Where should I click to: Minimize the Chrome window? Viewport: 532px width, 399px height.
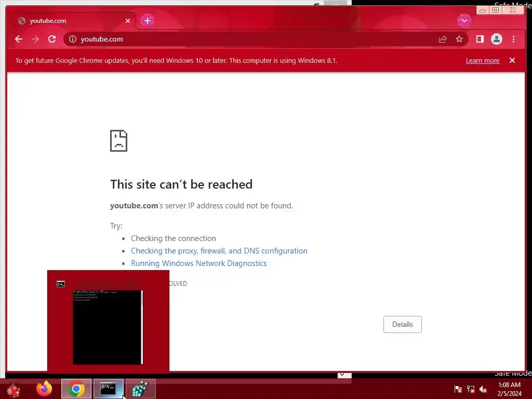(483, 10)
